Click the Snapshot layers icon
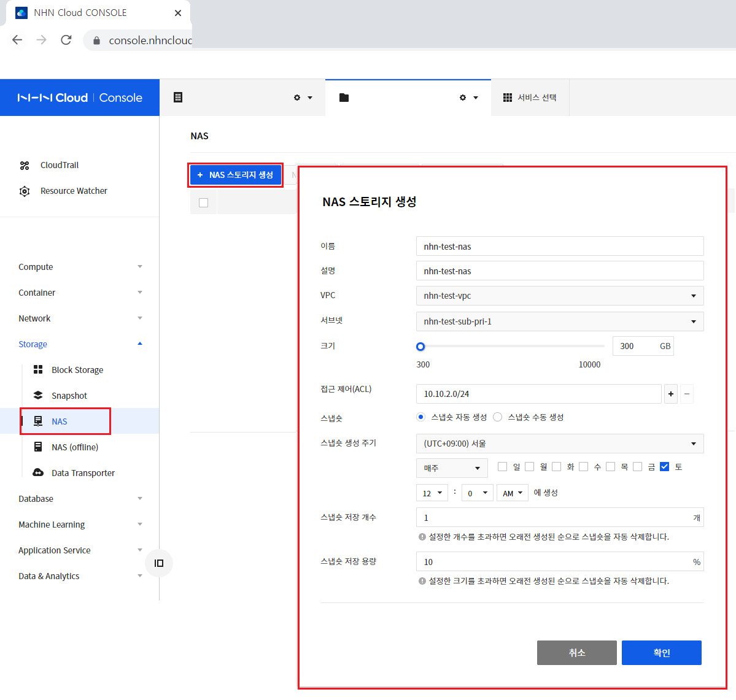The image size is (736, 700). coord(38,396)
